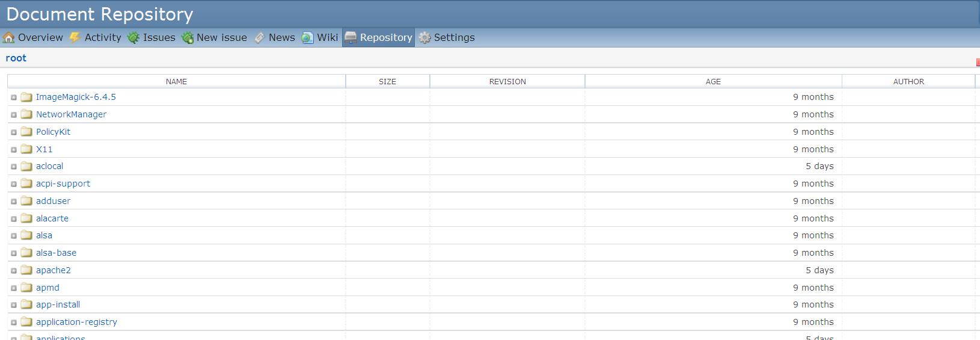
Task: Click the aclocal folder icon
Action: click(26, 166)
